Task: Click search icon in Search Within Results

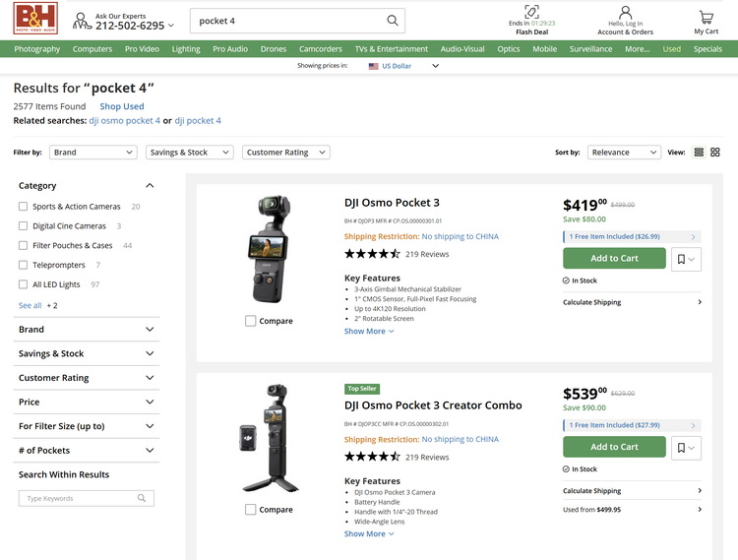Action: (x=141, y=498)
